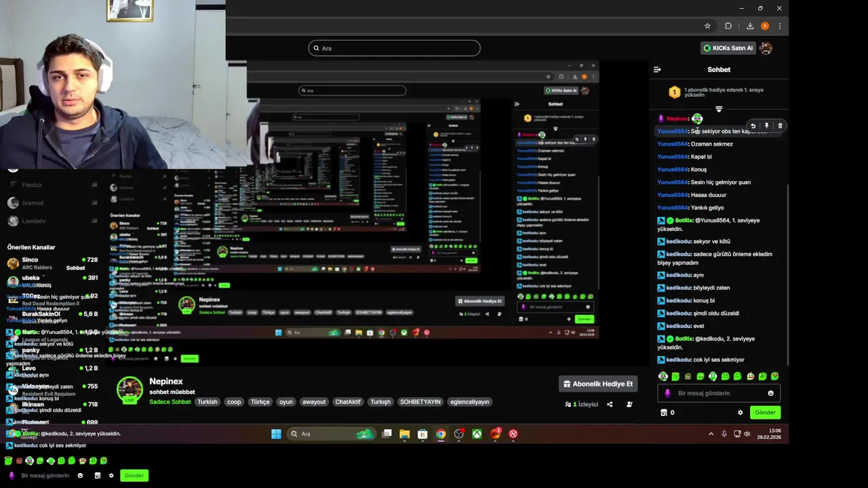The width and height of the screenshot is (868, 488).
Task: Insert the last heart-eyes emote in chat
Action: tap(775, 376)
